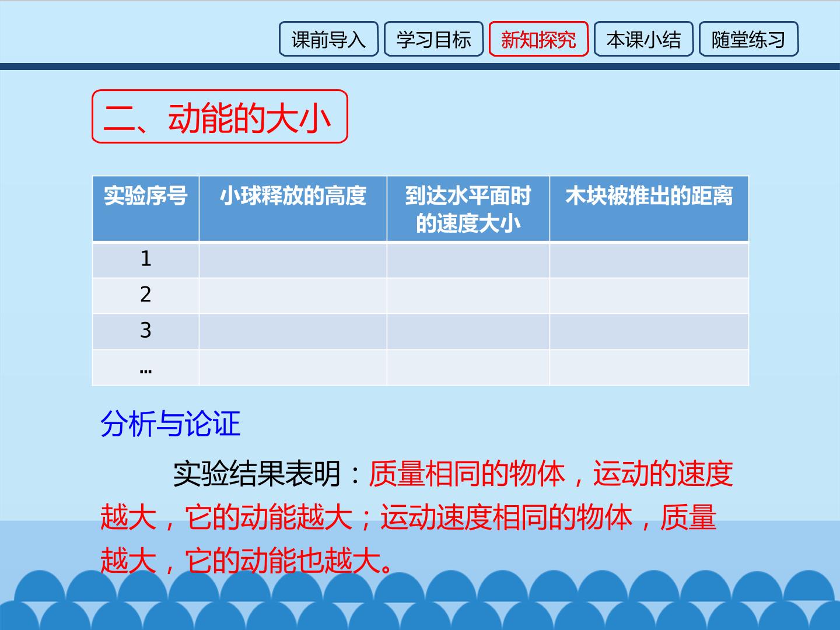Select row 3 number cell
Viewport: 840px width, 630px height.
coord(146,331)
